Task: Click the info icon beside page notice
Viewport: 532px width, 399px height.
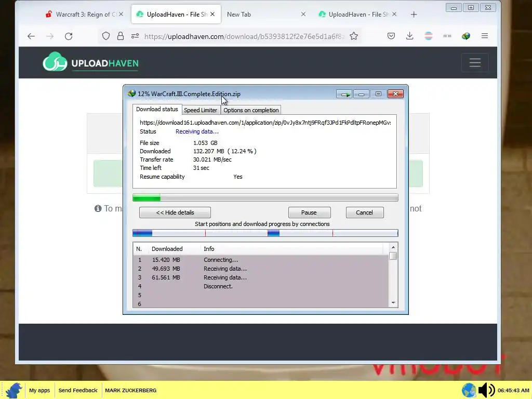Action: [98, 208]
